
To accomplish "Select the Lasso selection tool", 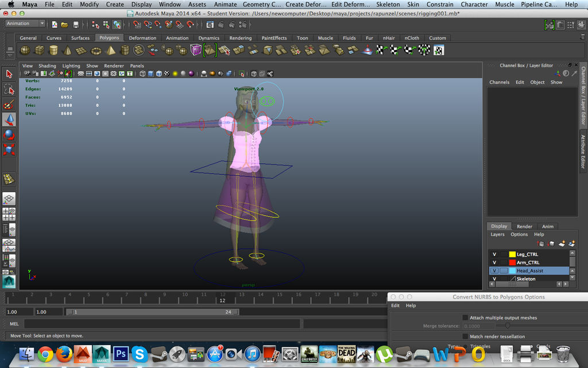I will [x=9, y=90].
